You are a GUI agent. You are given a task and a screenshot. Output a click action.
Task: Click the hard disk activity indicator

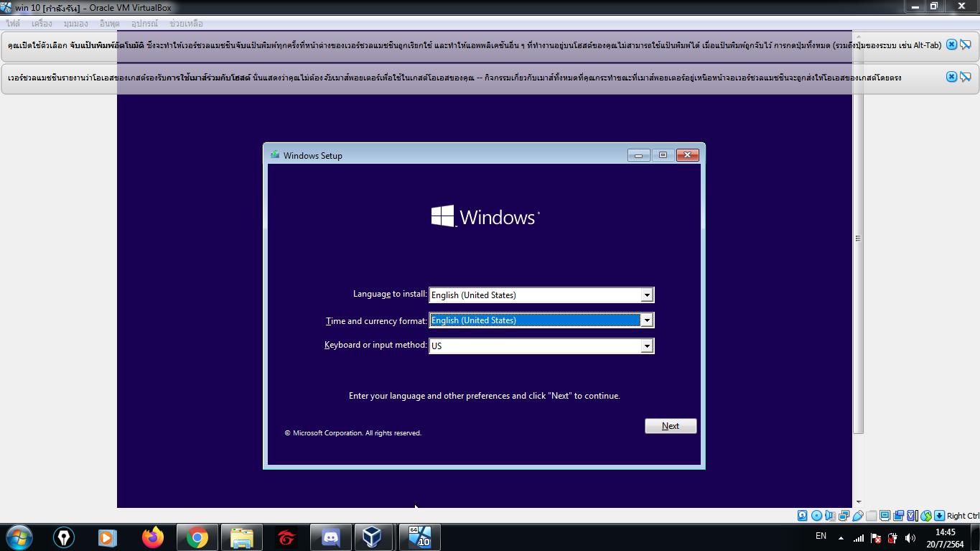tap(802, 516)
